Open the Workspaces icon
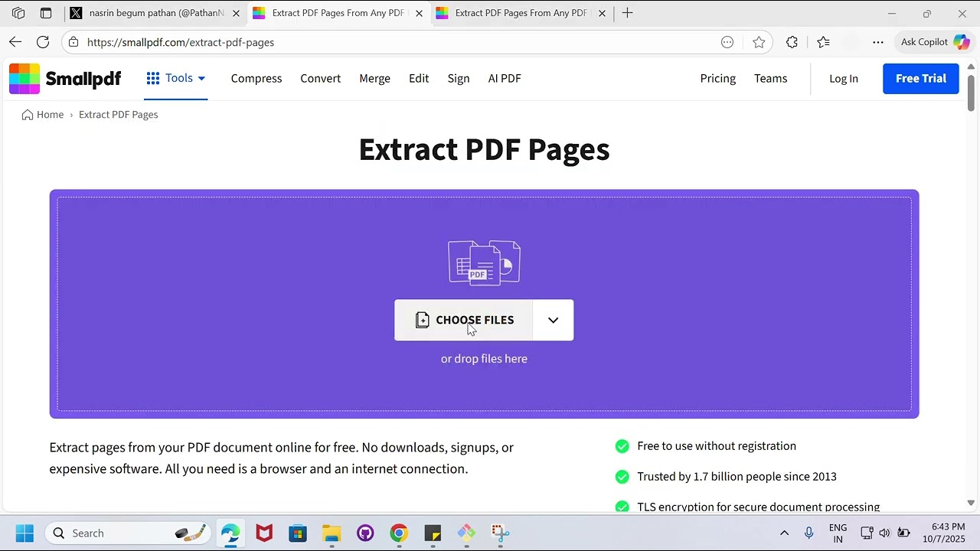Viewport: 980px width, 551px height. tap(18, 13)
